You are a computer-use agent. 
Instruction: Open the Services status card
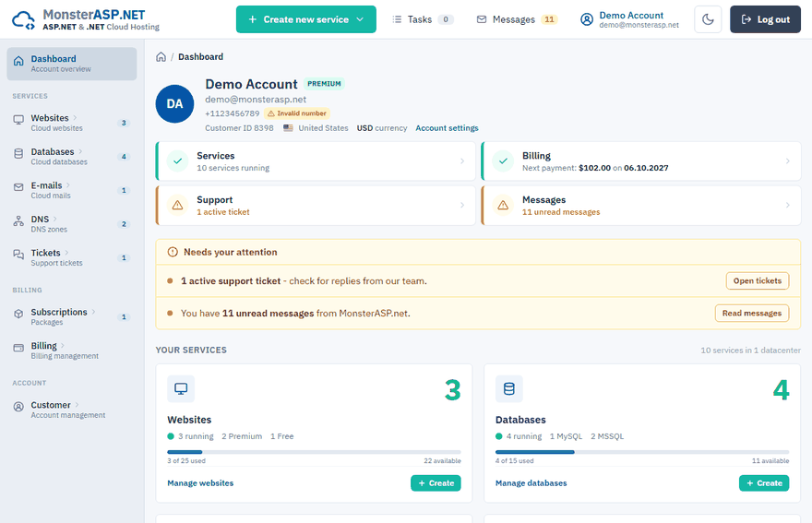tap(316, 161)
